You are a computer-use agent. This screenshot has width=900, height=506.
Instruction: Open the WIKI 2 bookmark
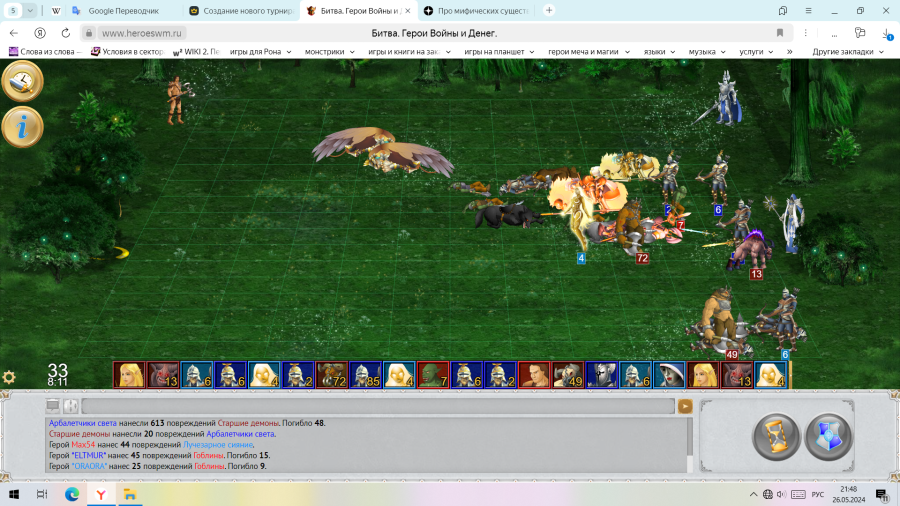tap(196, 52)
